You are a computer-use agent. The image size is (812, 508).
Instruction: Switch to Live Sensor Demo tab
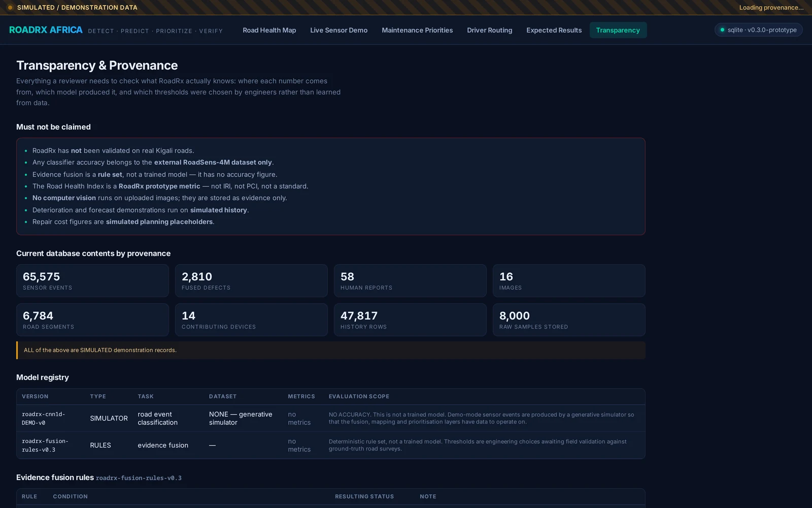point(339,30)
